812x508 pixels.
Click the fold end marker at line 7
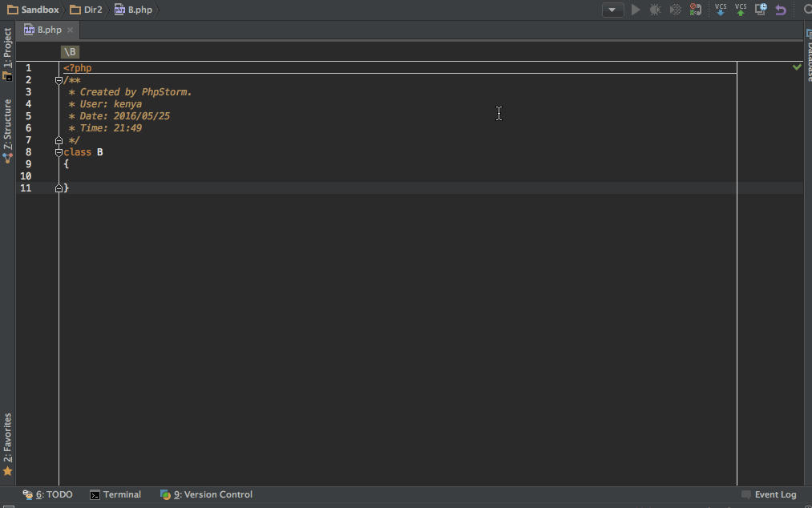click(59, 140)
